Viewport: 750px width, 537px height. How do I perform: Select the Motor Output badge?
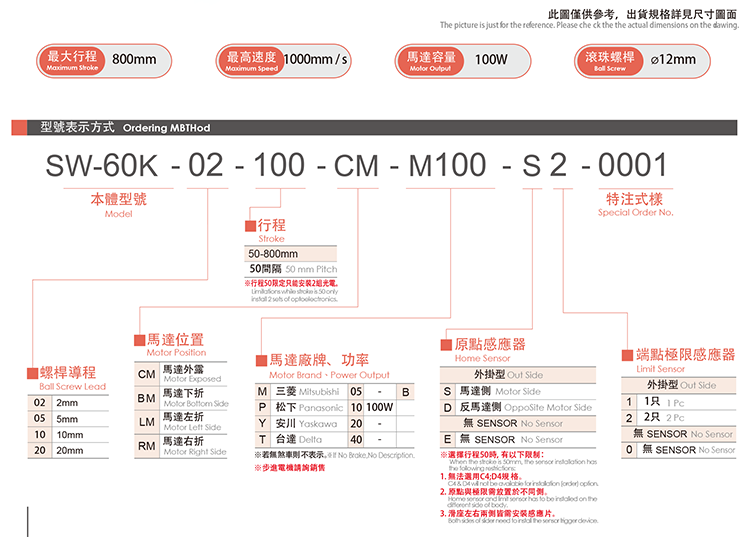click(x=431, y=60)
